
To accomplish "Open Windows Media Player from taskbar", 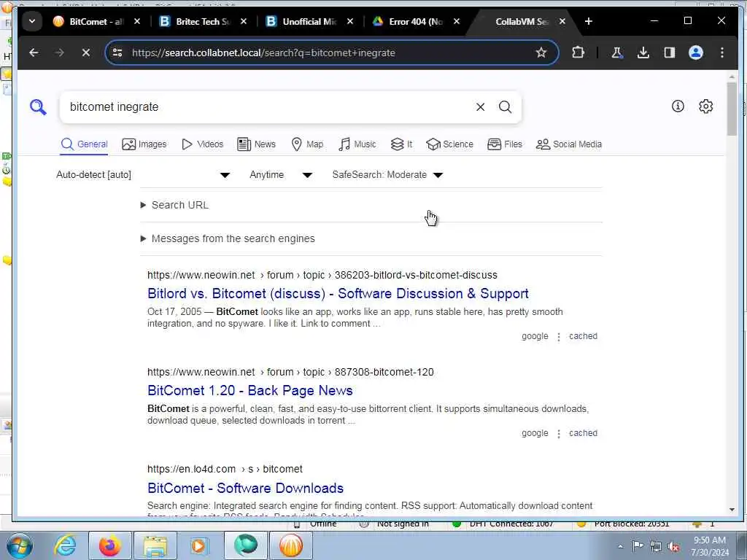I will [200, 545].
